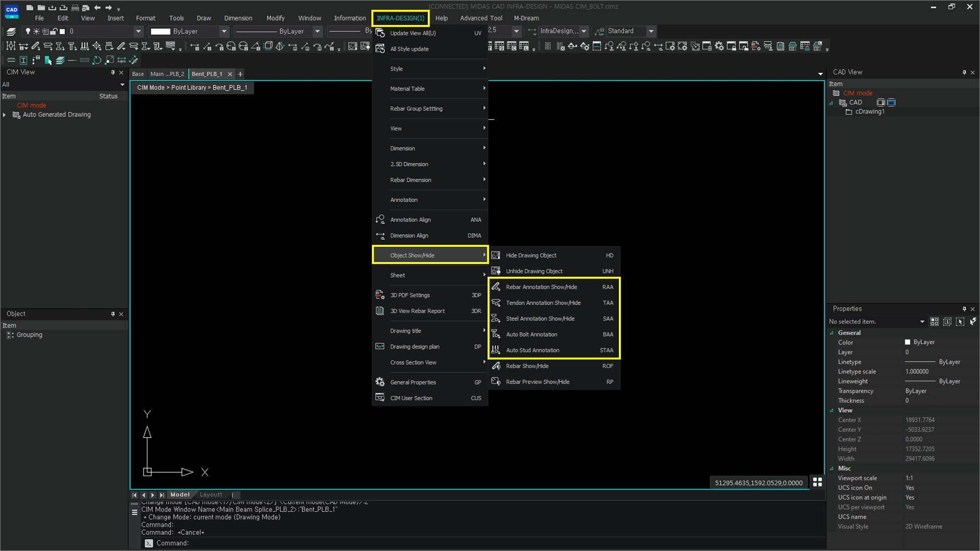The width and height of the screenshot is (980, 551).
Task: Go to first layout tab arrow
Action: pyautogui.click(x=135, y=495)
